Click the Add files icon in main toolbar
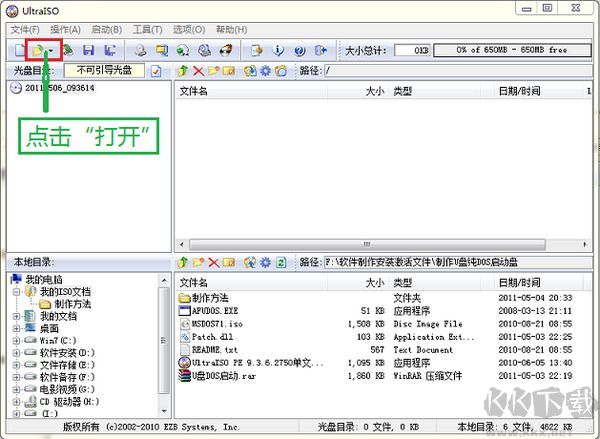The image size is (600, 439). (256, 50)
